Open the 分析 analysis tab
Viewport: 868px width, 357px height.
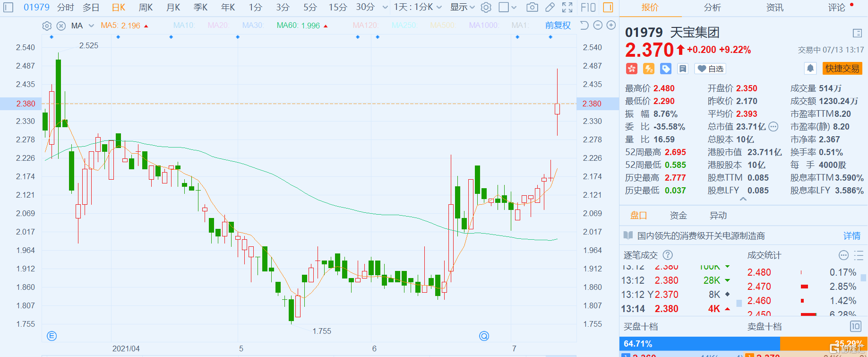tap(712, 8)
